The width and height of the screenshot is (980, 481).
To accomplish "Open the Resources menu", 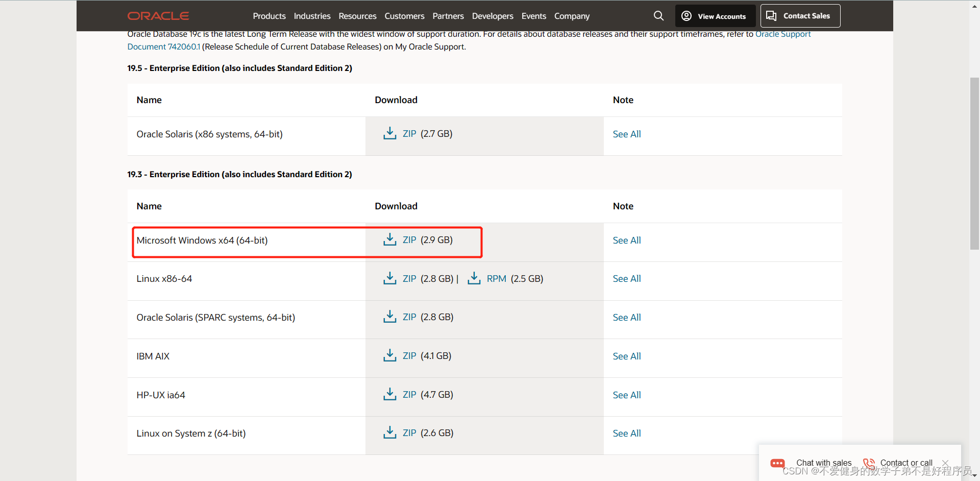I will pyautogui.click(x=357, y=16).
